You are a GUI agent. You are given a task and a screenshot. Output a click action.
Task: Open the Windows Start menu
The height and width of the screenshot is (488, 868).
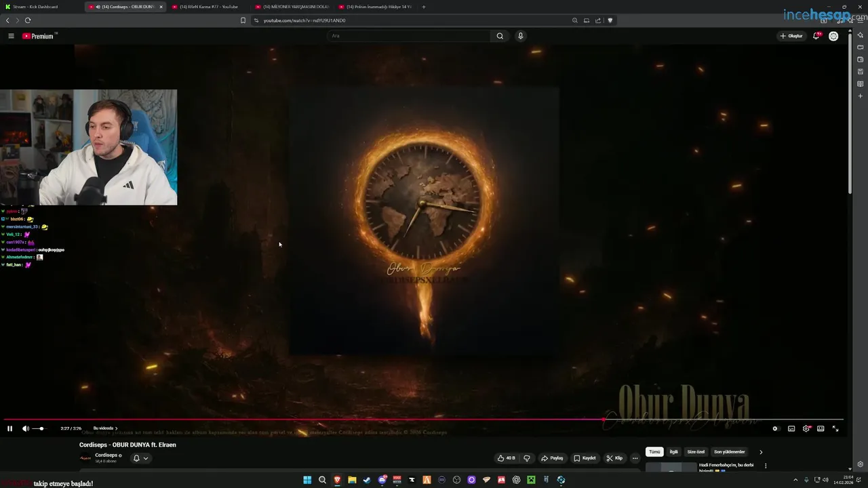tap(307, 480)
